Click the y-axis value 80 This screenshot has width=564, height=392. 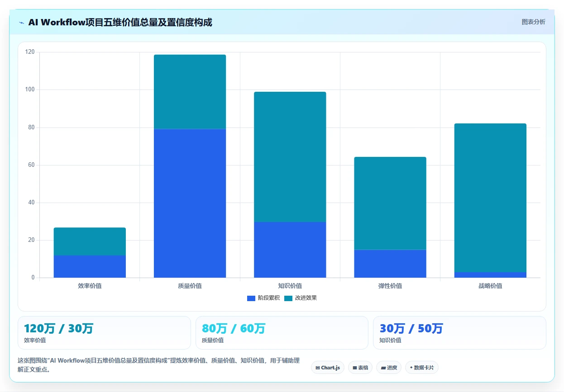(31, 128)
